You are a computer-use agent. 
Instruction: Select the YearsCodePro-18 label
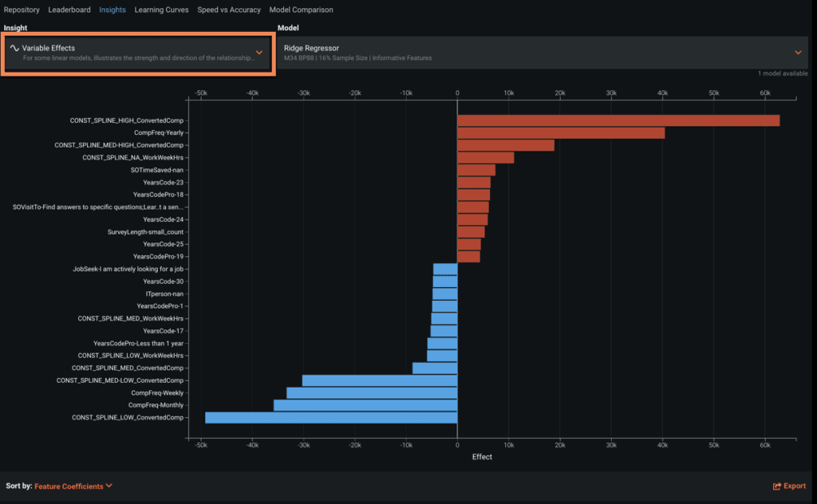[x=159, y=195]
